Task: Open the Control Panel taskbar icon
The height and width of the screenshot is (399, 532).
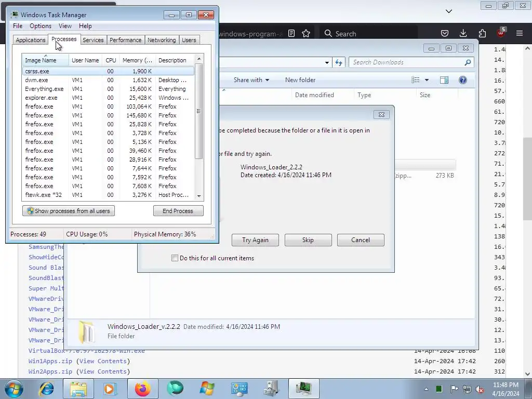Action: [239, 389]
